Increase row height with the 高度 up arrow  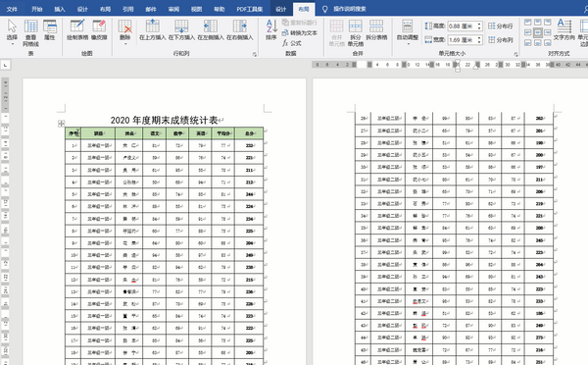tap(479, 24)
